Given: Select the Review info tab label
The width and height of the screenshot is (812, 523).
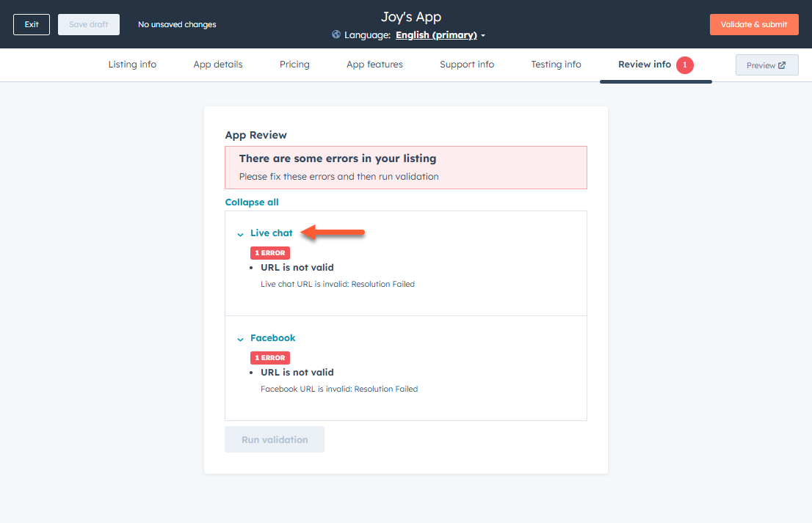Looking at the screenshot, I should click(645, 65).
